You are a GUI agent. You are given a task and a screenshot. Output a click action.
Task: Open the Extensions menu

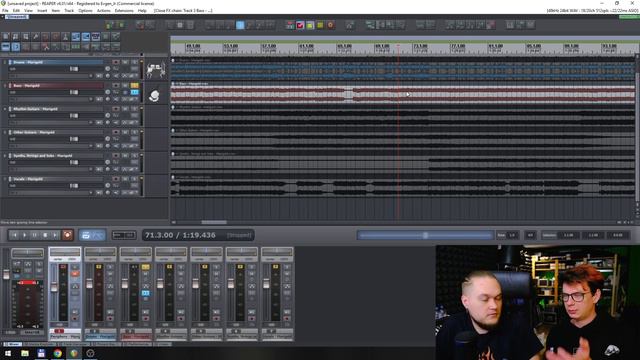124,11
